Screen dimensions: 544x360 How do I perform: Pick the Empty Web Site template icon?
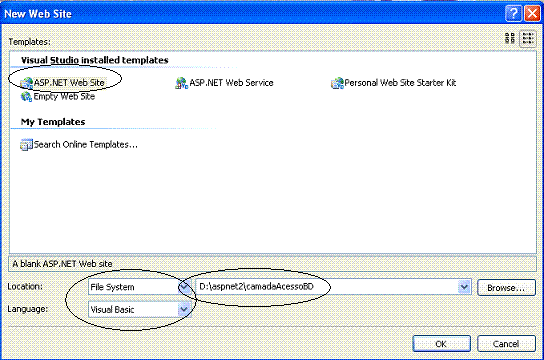(x=26, y=97)
